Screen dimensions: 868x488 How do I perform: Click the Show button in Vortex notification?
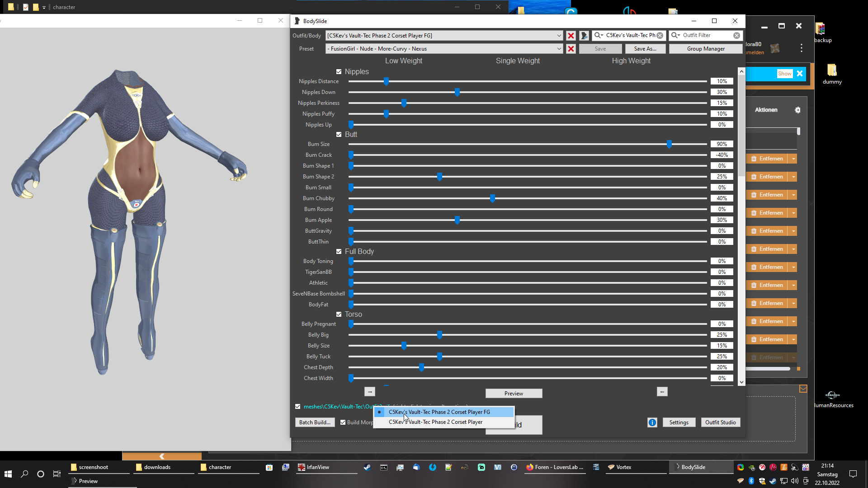[785, 74]
